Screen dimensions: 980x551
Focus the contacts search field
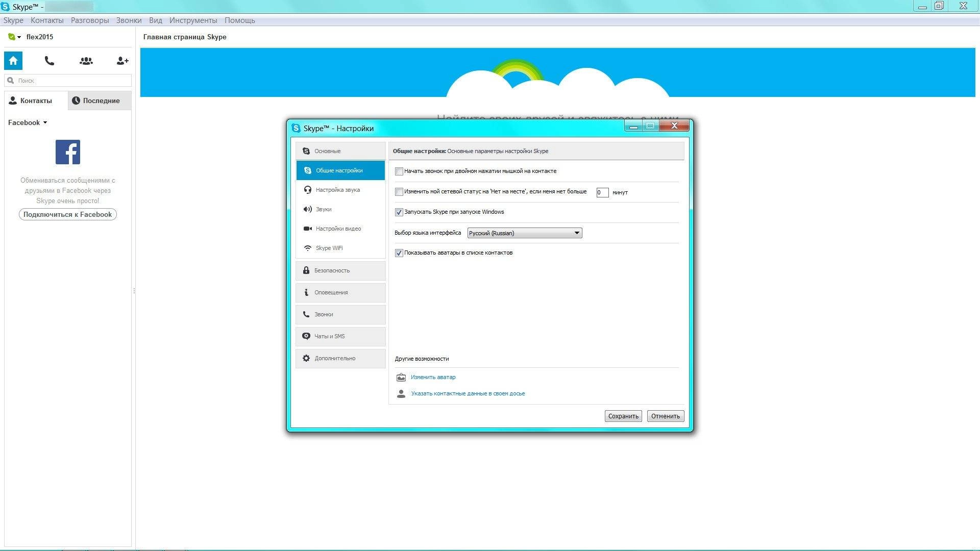pos(68,81)
